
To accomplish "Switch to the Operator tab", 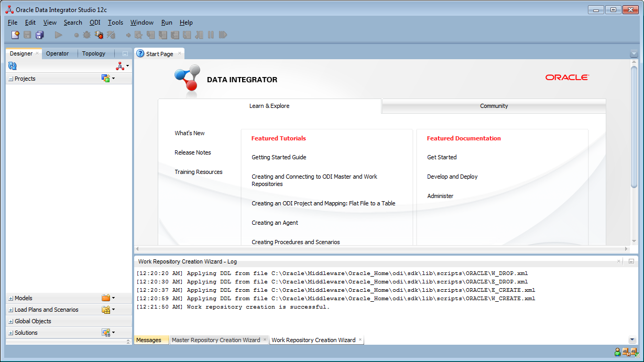I will point(58,53).
